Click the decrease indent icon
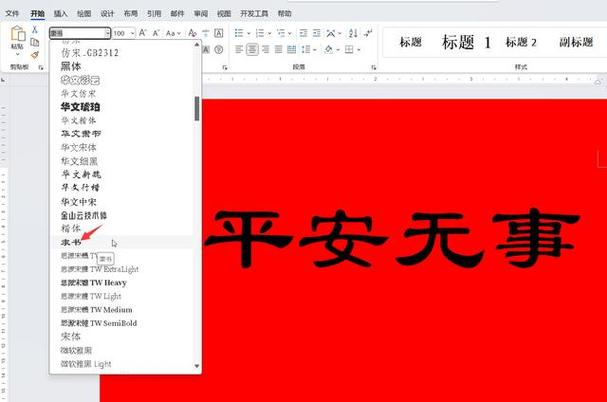This screenshot has height=402, width=607. click(x=304, y=33)
